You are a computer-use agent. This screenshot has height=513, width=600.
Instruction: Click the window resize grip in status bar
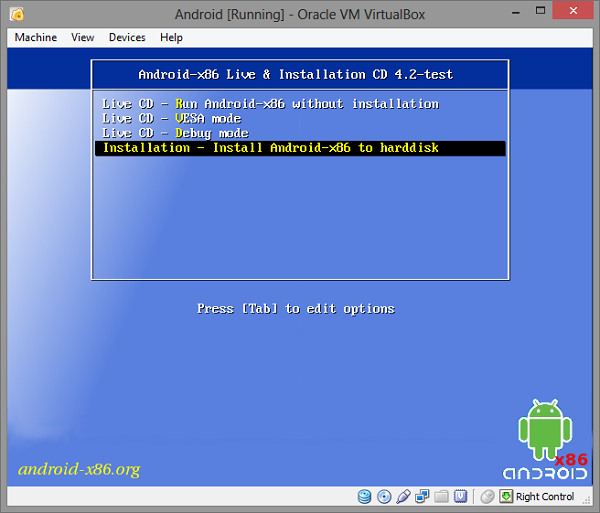pyautogui.click(x=586, y=499)
